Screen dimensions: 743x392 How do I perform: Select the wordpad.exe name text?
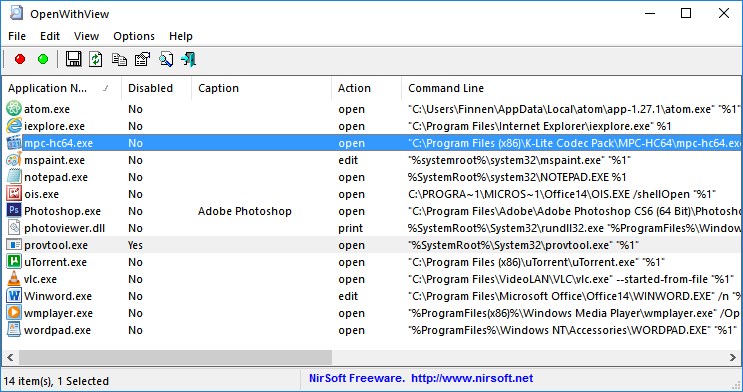click(57, 330)
